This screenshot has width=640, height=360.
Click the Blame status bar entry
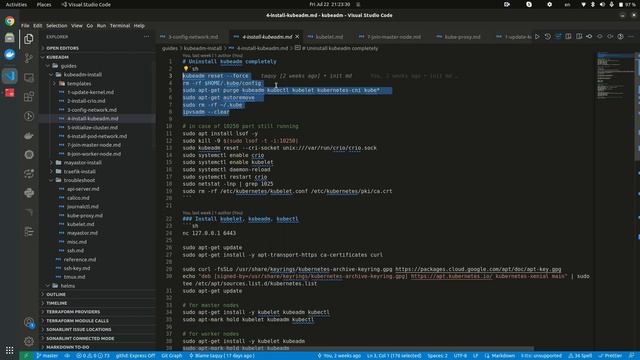pos(222,356)
